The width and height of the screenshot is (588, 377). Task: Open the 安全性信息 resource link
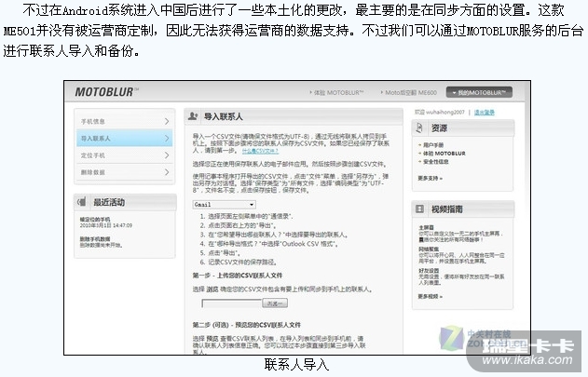tap(435, 162)
